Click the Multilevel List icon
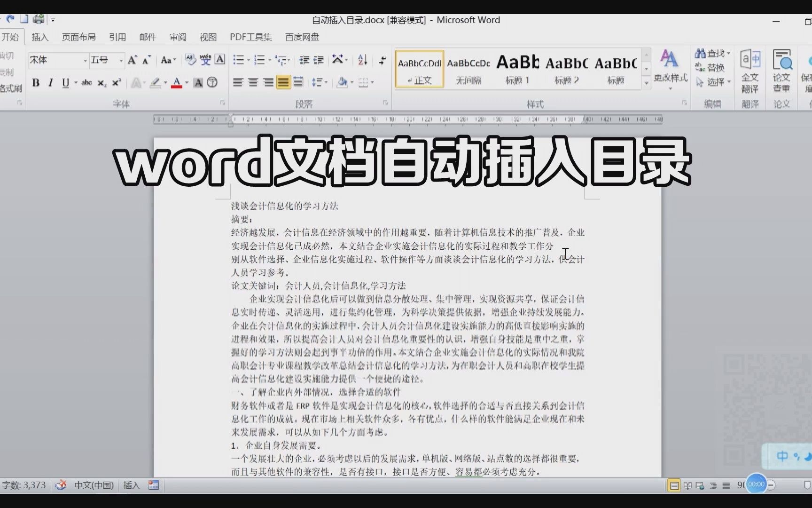This screenshot has width=812, height=508. (x=281, y=60)
